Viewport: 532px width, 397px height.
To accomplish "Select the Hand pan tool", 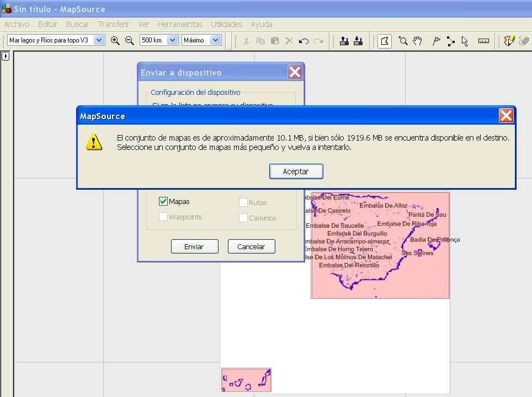I will click(417, 41).
